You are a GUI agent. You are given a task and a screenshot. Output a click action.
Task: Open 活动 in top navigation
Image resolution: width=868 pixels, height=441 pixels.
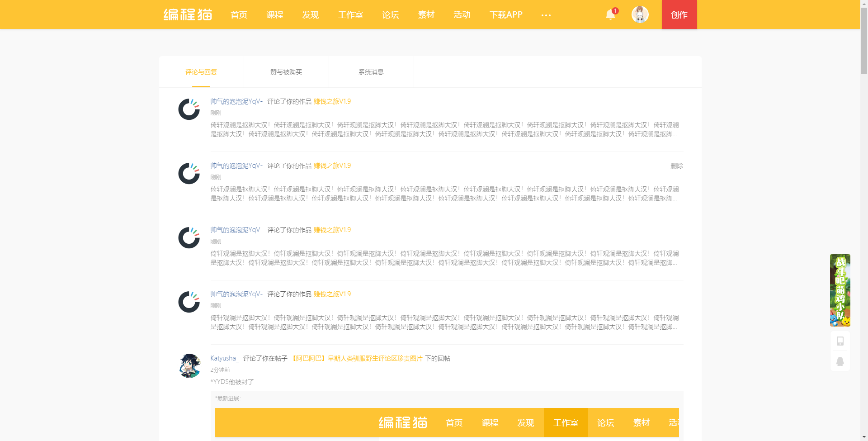click(x=462, y=15)
